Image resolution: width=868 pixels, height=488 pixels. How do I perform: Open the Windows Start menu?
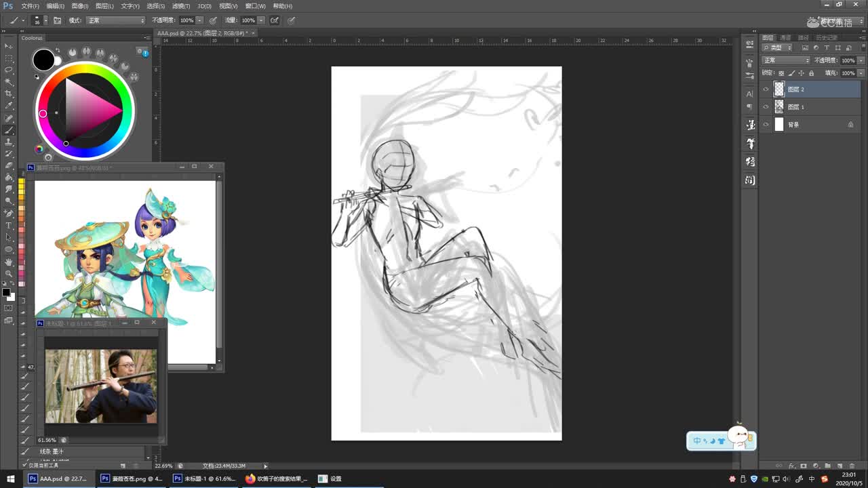[x=11, y=479]
